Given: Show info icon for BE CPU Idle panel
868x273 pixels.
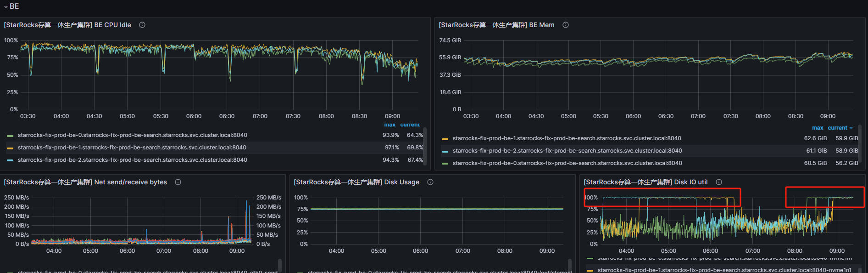Looking at the screenshot, I should pos(142,25).
